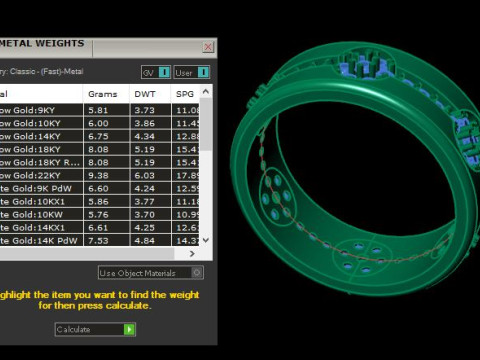Screen dimensions: 480x360
Task: Click the Calculate button
Action: (x=95, y=329)
